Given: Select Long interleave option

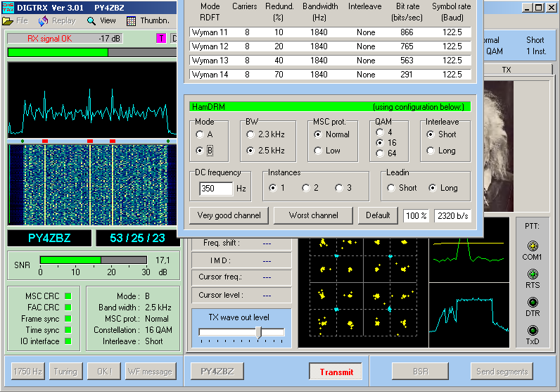Looking at the screenshot, I should point(431,151).
